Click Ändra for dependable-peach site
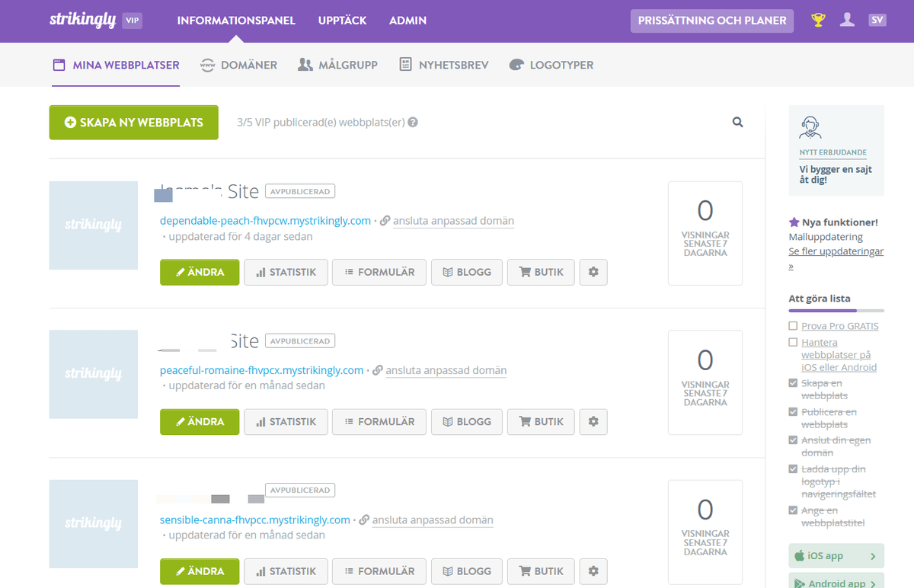Viewport: 914px width, 588px height. [200, 272]
